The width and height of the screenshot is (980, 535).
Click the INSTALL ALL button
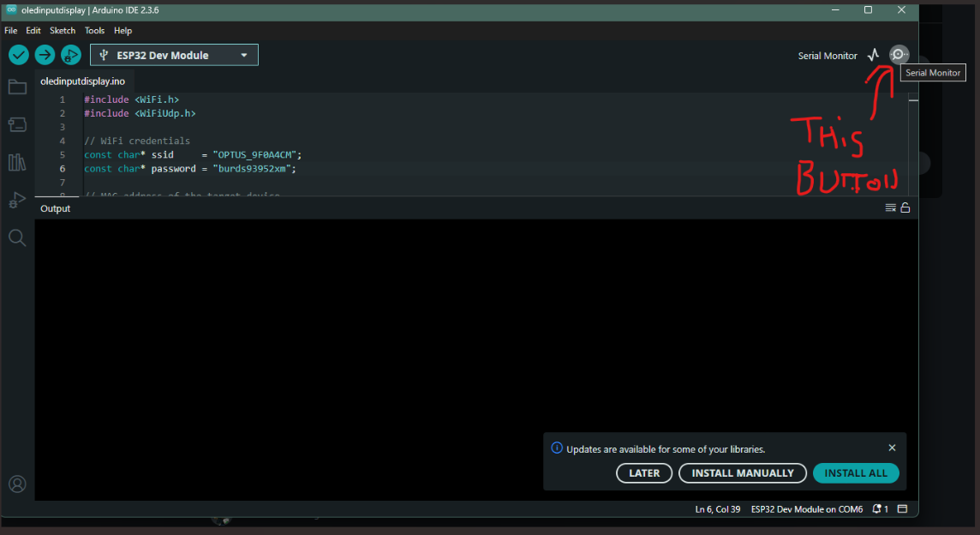click(x=856, y=473)
